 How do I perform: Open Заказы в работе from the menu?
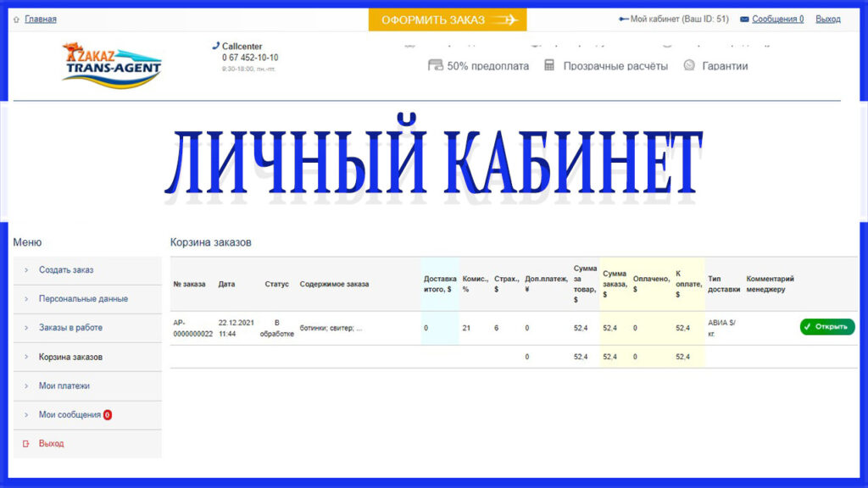[70, 328]
